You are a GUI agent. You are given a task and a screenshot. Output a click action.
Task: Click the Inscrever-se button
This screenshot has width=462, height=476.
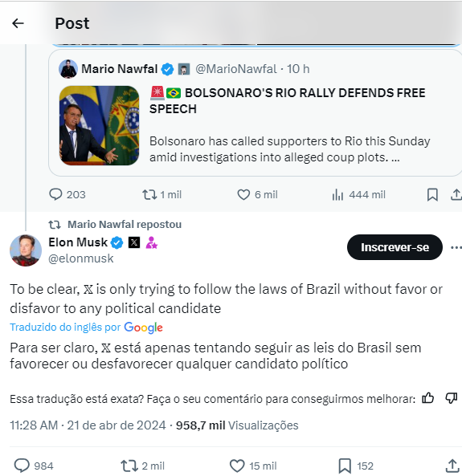point(395,247)
